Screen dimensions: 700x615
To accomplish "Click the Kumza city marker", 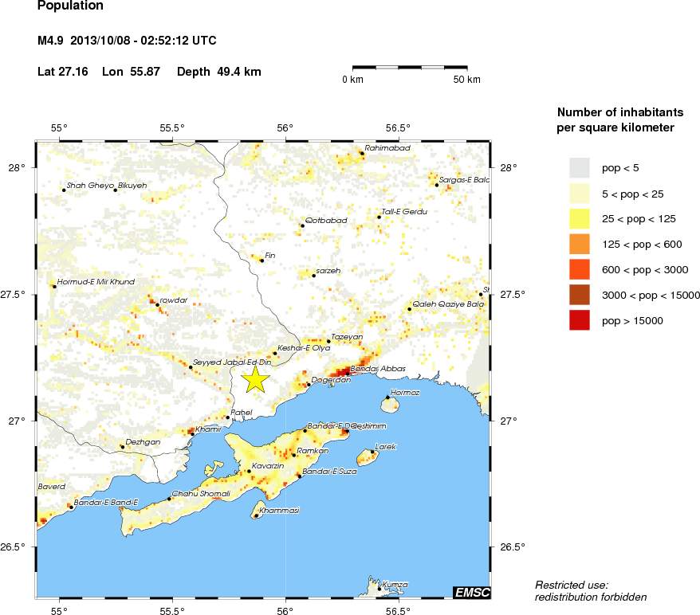I will (x=379, y=588).
